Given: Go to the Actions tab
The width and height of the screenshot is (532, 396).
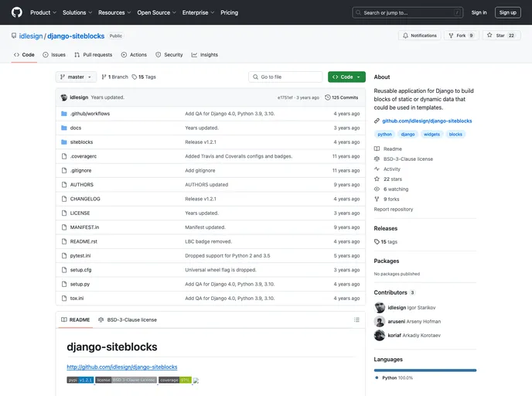Looking at the screenshot, I should tap(134, 55).
